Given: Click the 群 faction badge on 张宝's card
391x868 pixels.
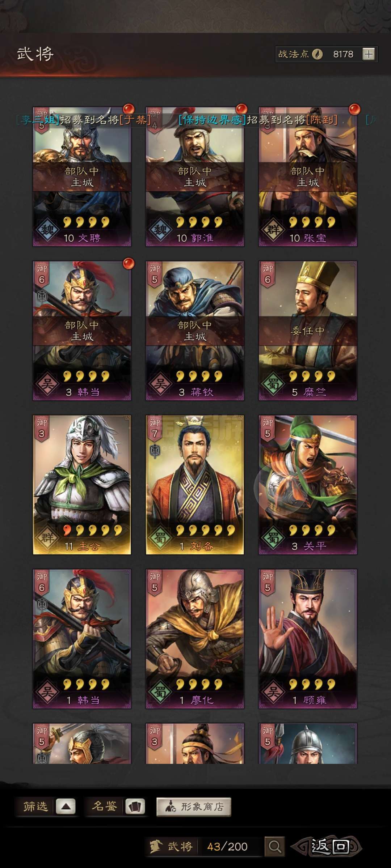Looking at the screenshot, I should (273, 230).
